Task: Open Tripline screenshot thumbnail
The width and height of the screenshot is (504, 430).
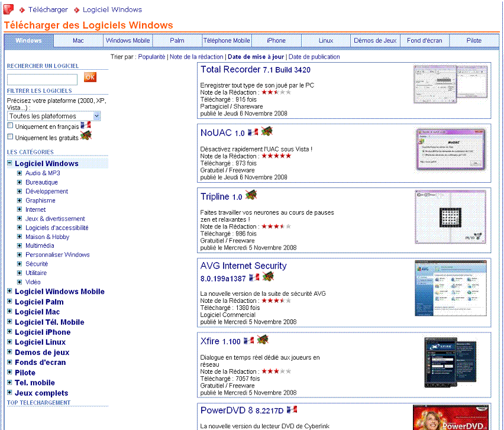Action: pos(451,217)
